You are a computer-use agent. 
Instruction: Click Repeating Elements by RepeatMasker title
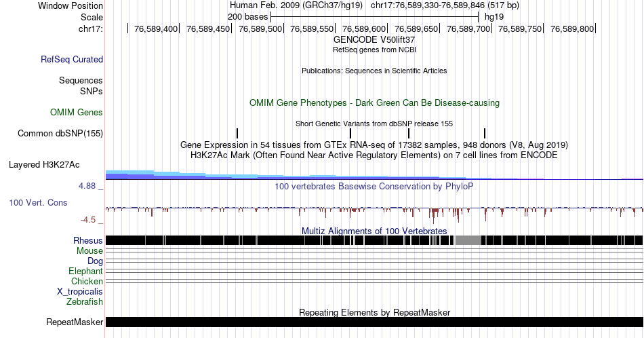coord(374,312)
